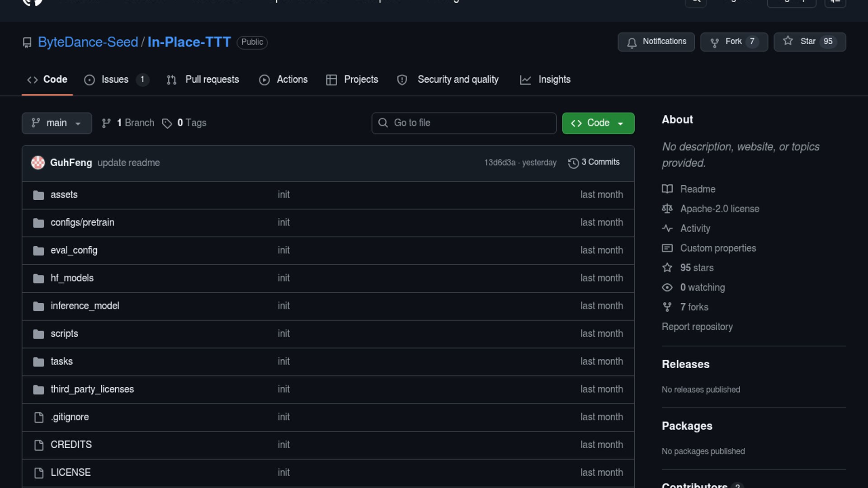Open the Insights tab
868x488 pixels.
tap(553, 80)
